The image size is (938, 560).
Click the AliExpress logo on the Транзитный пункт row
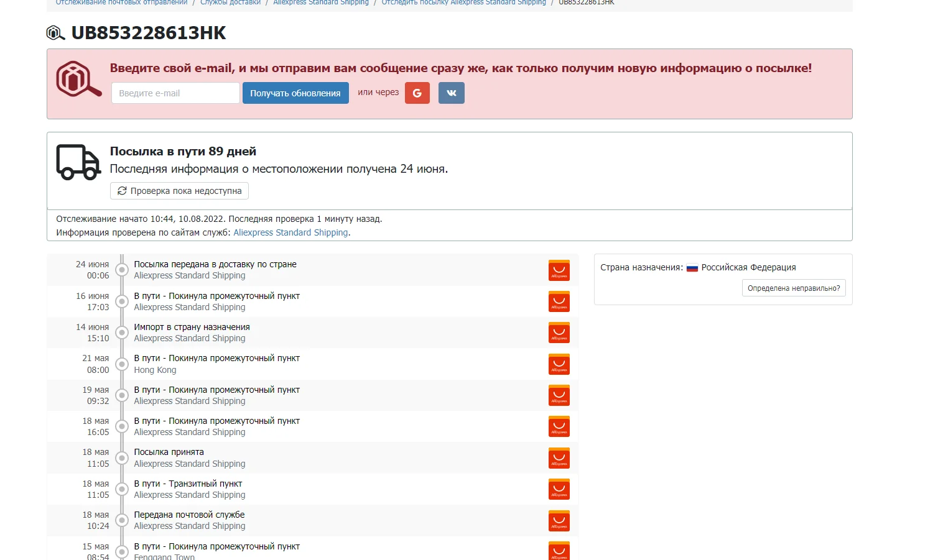[559, 489]
